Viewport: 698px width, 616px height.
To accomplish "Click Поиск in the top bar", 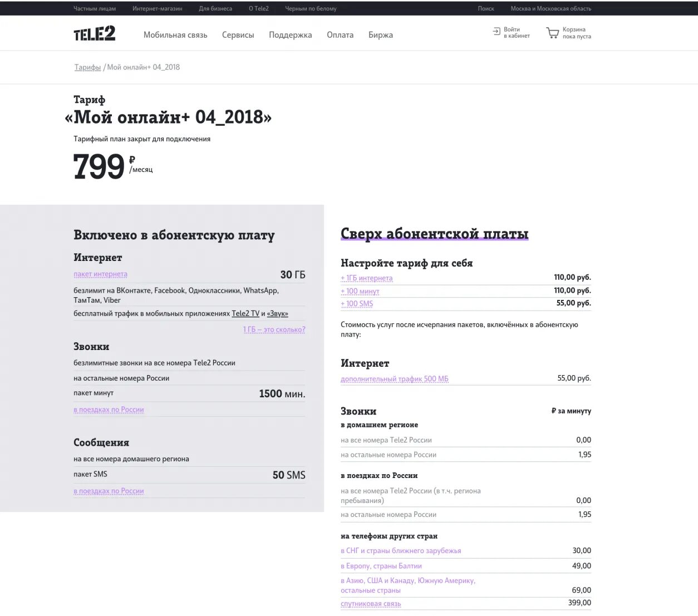I will pos(486,8).
